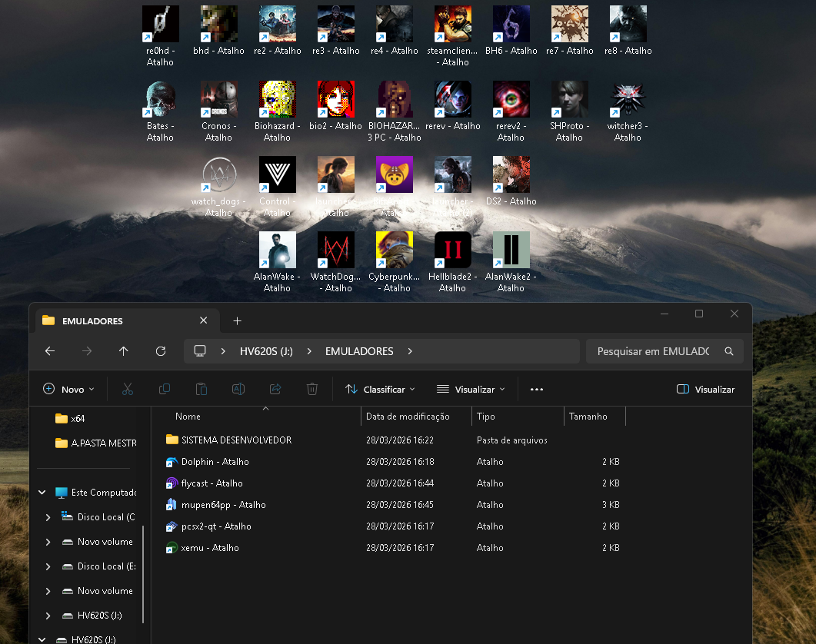Click the Cut scissors icon
Screen dimensions: 816x644
pos(128,389)
